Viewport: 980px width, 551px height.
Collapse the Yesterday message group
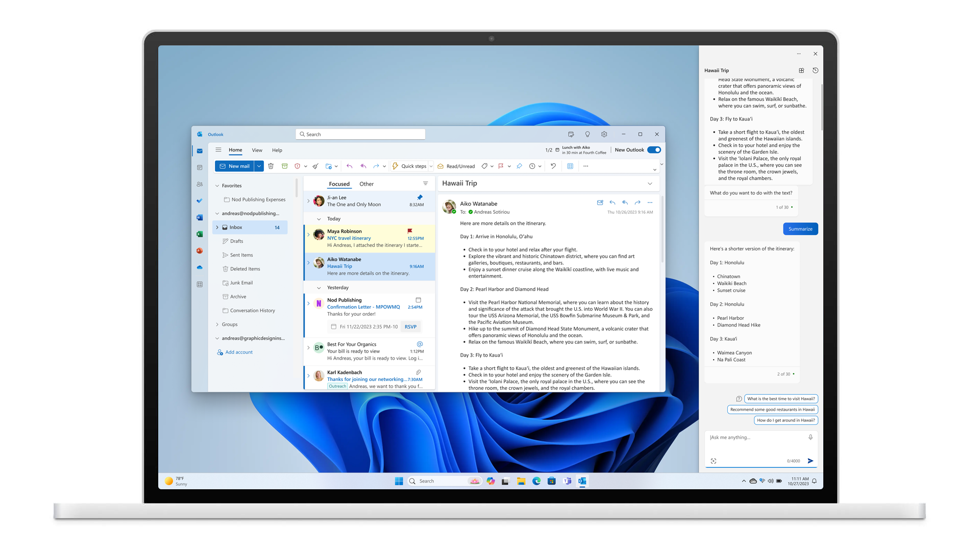coord(319,288)
